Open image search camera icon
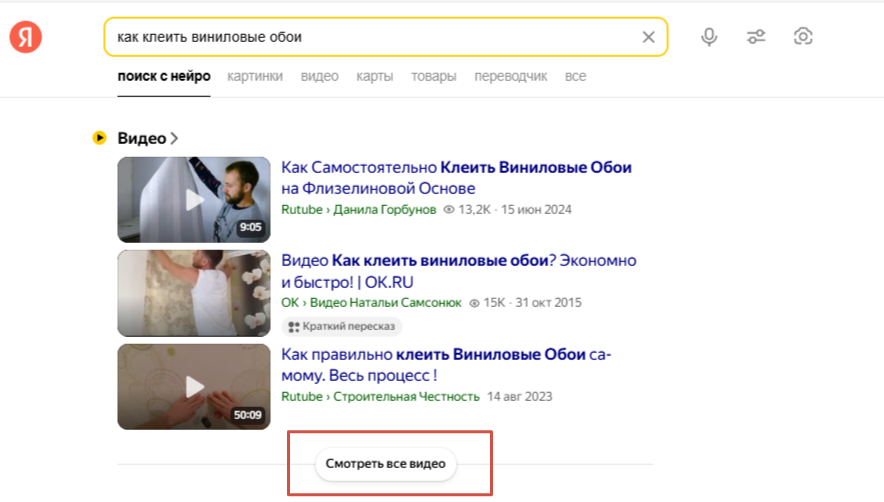 pyautogui.click(x=802, y=37)
